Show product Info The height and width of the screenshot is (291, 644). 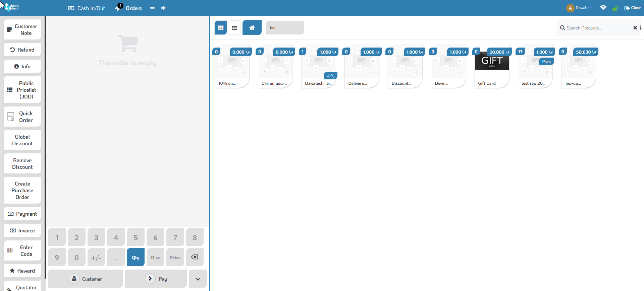click(22, 66)
